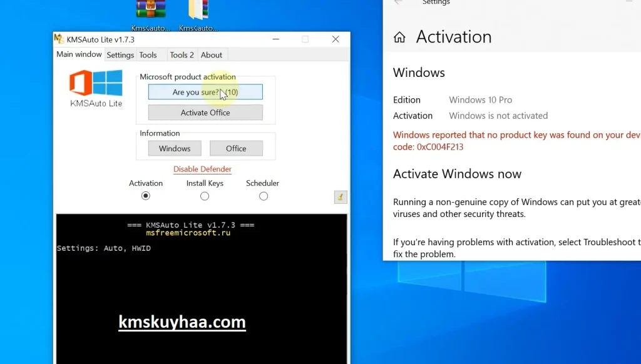The width and height of the screenshot is (641, 364).
Task: Open the Tools tab
Action: click(148, 55)
